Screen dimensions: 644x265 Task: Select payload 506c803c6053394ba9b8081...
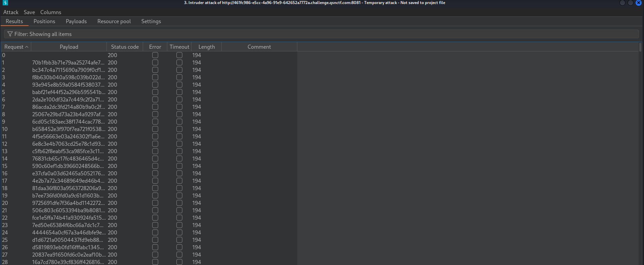pyautogui.click(x=69, y=210)
